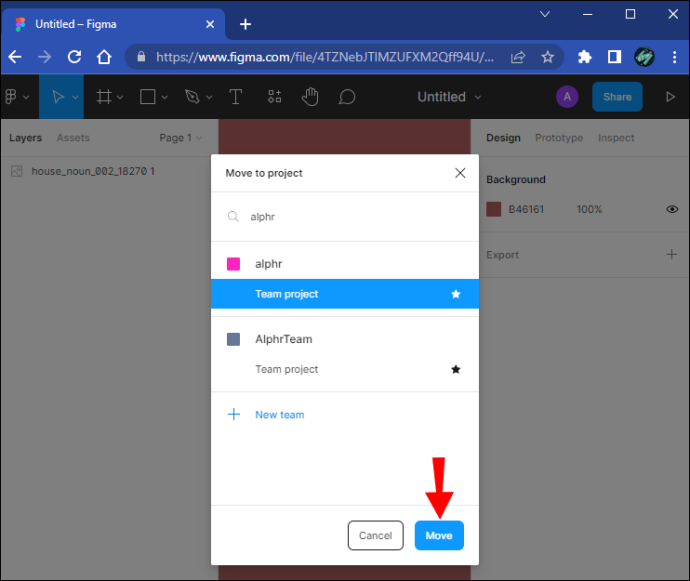Select the Hand tool
Screen dimensions: 690x581
coord(310,96)
